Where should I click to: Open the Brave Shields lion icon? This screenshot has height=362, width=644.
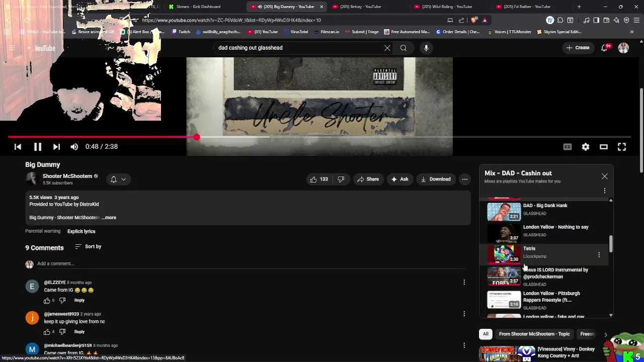coord(474,20)
